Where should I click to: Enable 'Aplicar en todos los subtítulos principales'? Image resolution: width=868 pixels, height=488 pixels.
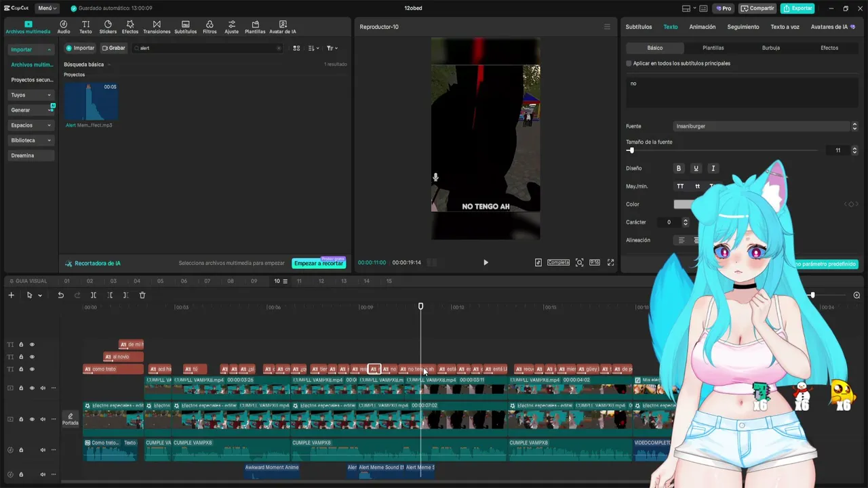tap(629, 63)
